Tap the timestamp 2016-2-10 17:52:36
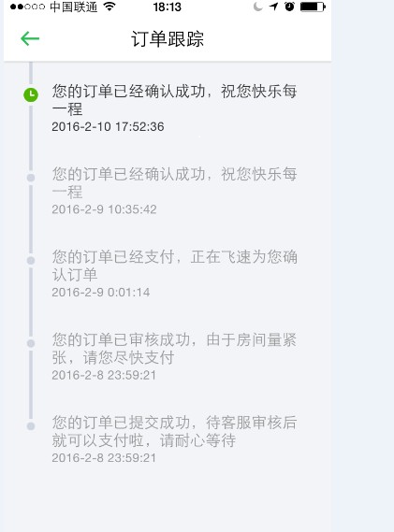This screenshot has width=394, height=532. tap(108, 127)
